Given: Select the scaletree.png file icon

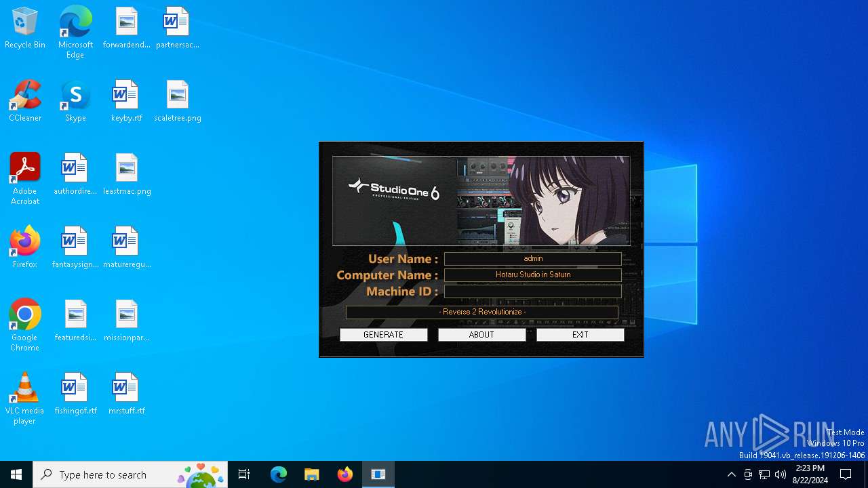Looking at the screenshot, I should (178, 102).
